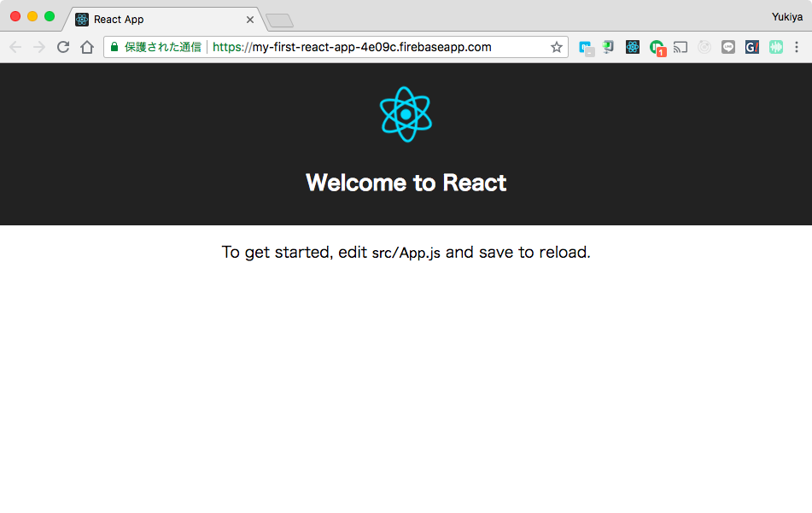
Task: Open the green monitor extension icon
Action: (608, 47)
